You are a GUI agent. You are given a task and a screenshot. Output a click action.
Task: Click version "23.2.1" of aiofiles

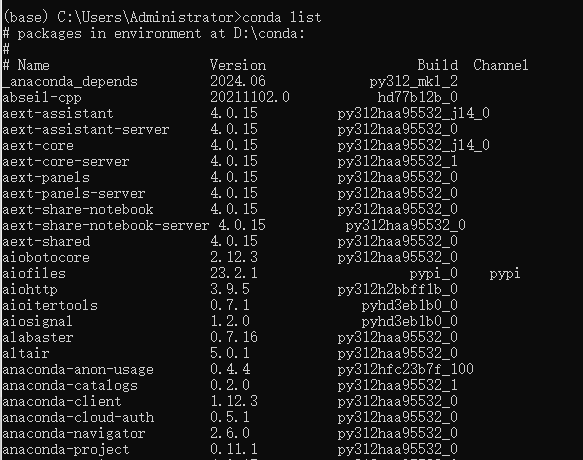point(234,273)
